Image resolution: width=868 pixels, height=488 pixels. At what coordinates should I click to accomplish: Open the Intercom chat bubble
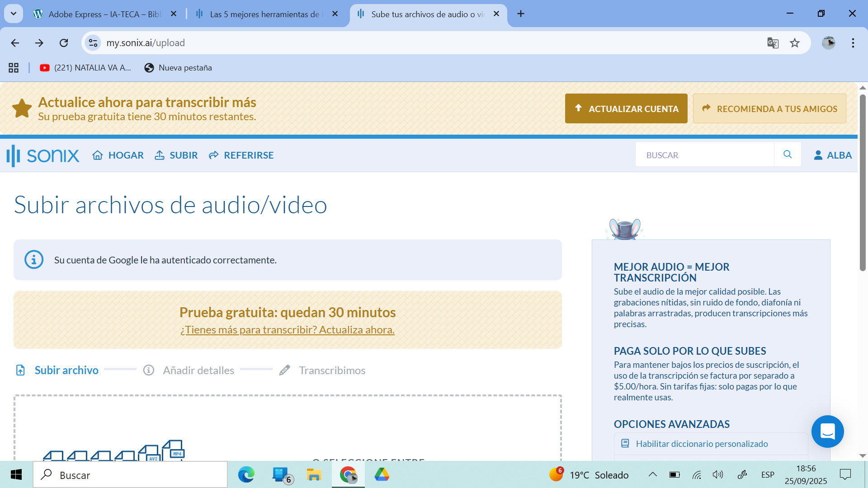(x=827, y=432)
